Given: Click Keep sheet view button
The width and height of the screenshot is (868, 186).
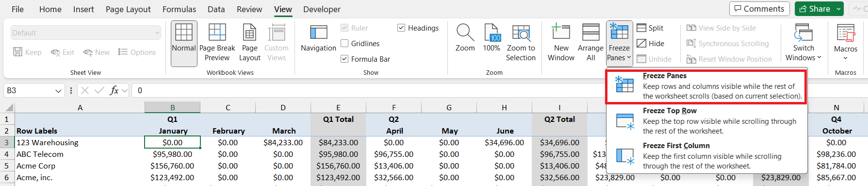Looking at the screenshot, I should click(x=27, y=52).
